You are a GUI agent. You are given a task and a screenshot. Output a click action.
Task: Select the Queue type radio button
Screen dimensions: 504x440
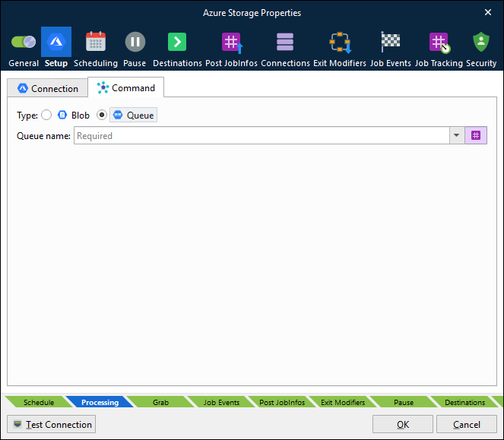(x=102, y=115)
